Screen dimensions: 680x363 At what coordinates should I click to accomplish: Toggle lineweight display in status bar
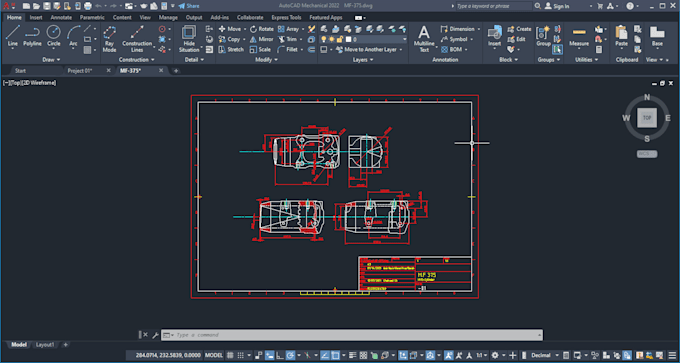[x=353, y=355]
